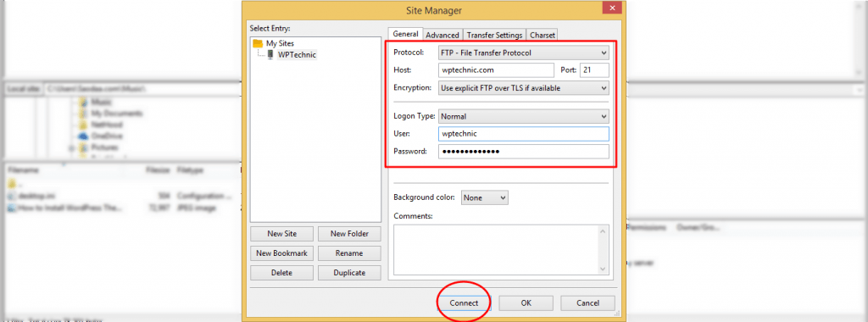Click the Port field showing 21
The height and width of the screenshot is (322, 868).
click(594, 70)
